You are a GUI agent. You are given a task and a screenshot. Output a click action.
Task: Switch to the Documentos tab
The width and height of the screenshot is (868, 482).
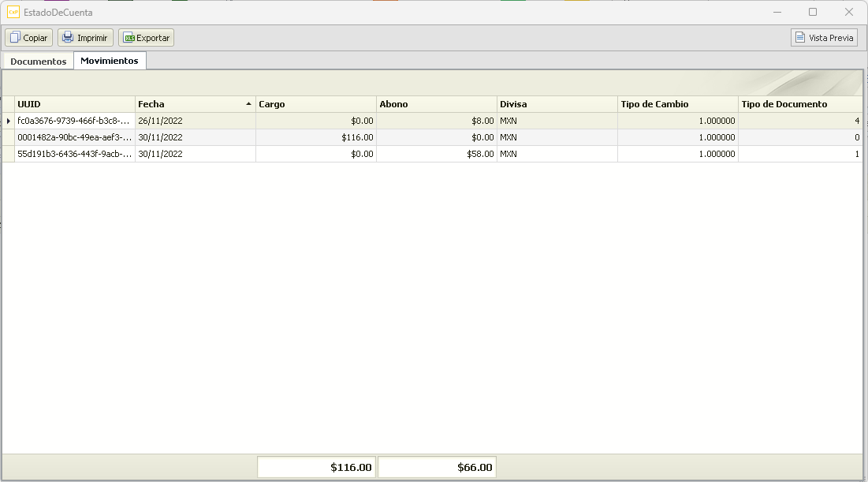pyautogui.click(x=38, y=62)
